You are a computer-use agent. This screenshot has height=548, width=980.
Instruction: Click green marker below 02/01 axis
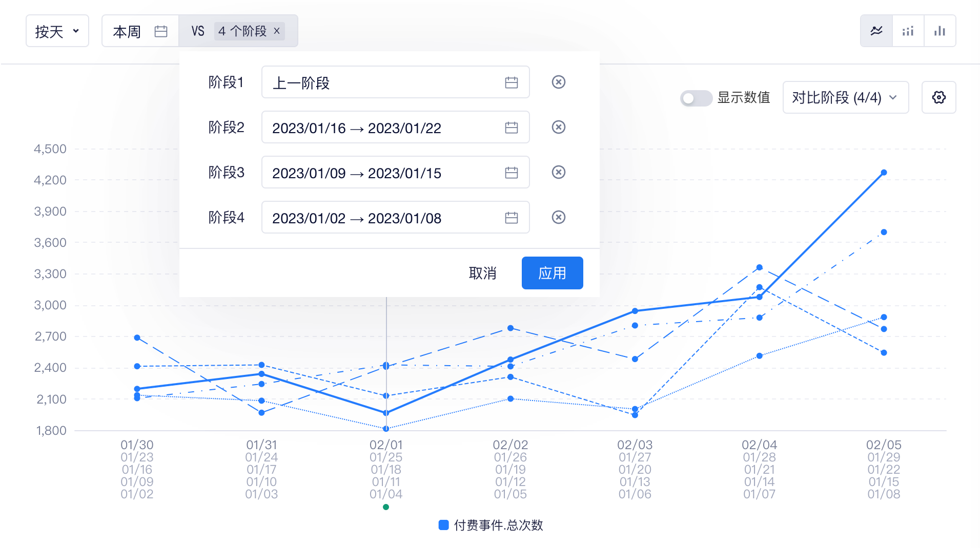(x=386, y=507)
